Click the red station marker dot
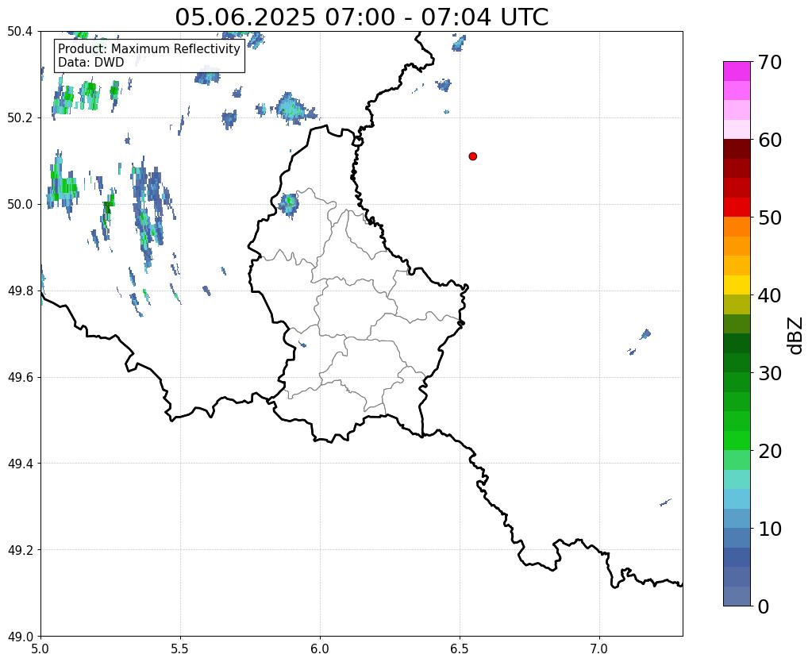Screen dimensions: 812x662 472,156
